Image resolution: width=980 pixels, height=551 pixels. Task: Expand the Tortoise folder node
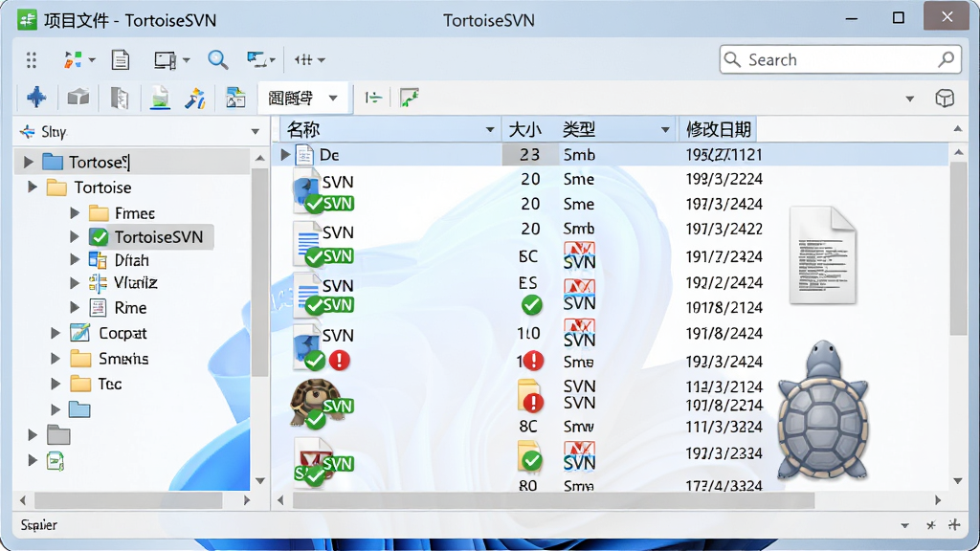33,187
